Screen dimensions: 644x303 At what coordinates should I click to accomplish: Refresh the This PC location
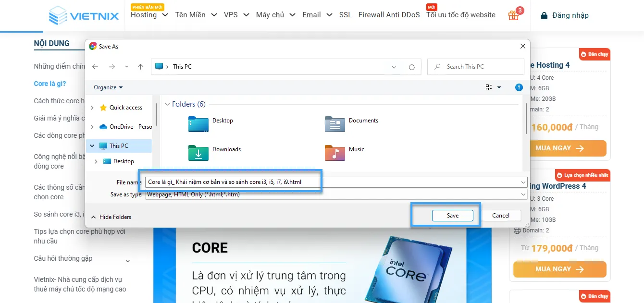click(x=411, y=67)
